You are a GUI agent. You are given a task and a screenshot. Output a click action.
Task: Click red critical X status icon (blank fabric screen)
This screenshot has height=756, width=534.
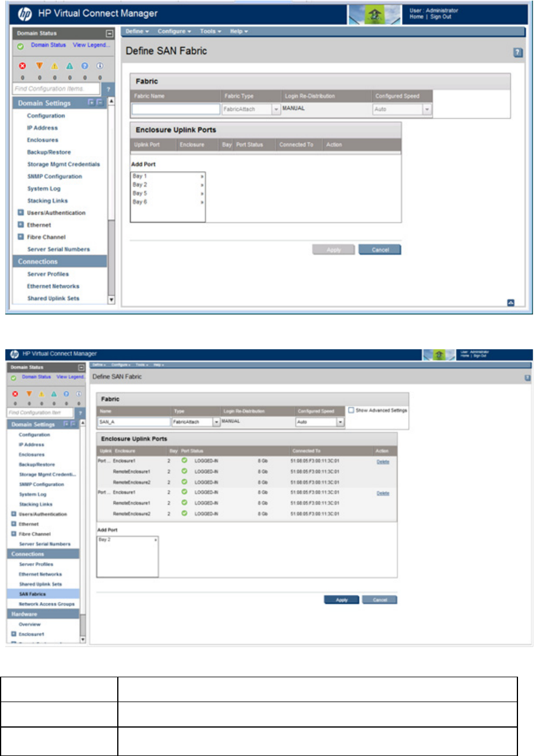point(22,67)
